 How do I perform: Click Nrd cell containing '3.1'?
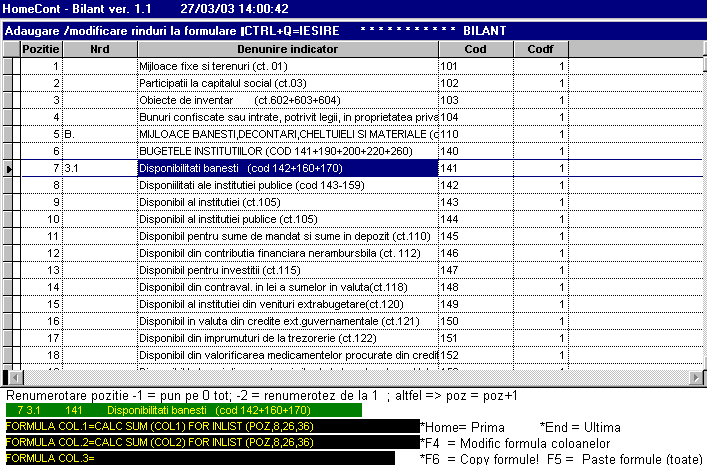[x=100, y=168]
